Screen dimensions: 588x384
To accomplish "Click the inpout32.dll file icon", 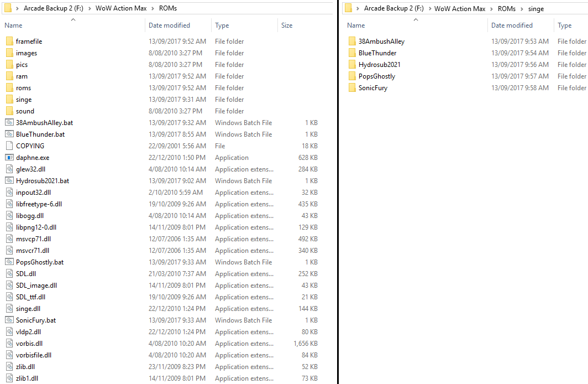I will pos(9,192).
